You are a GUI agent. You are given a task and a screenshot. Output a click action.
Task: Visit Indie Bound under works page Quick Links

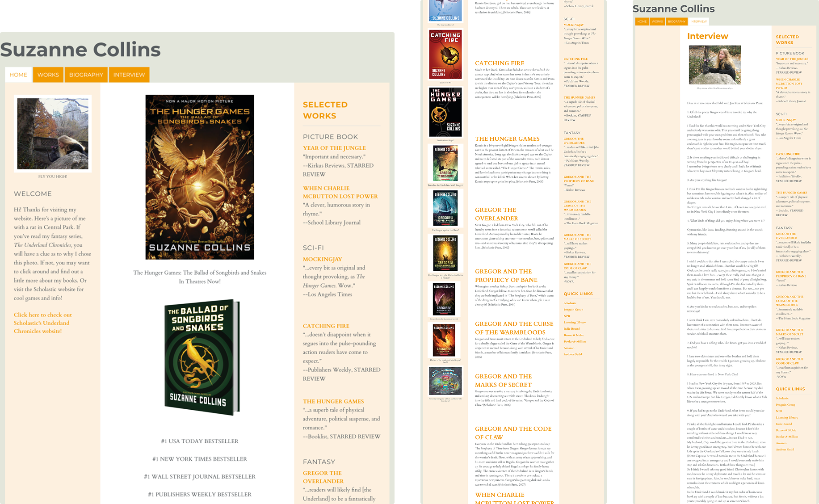pyautogui.click(x=571, y=328)
